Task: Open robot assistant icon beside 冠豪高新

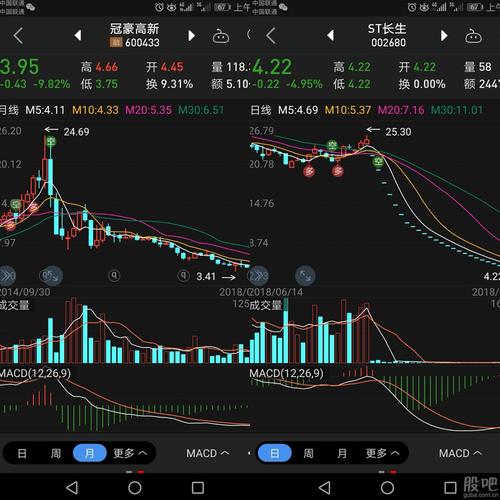Action: (x=221, y=36)
